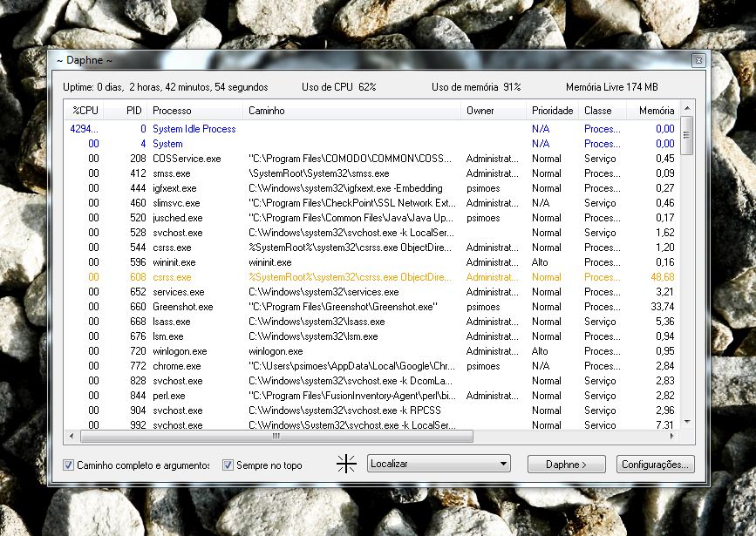Click Memória Livre 174 MB status

click(612, 87)
